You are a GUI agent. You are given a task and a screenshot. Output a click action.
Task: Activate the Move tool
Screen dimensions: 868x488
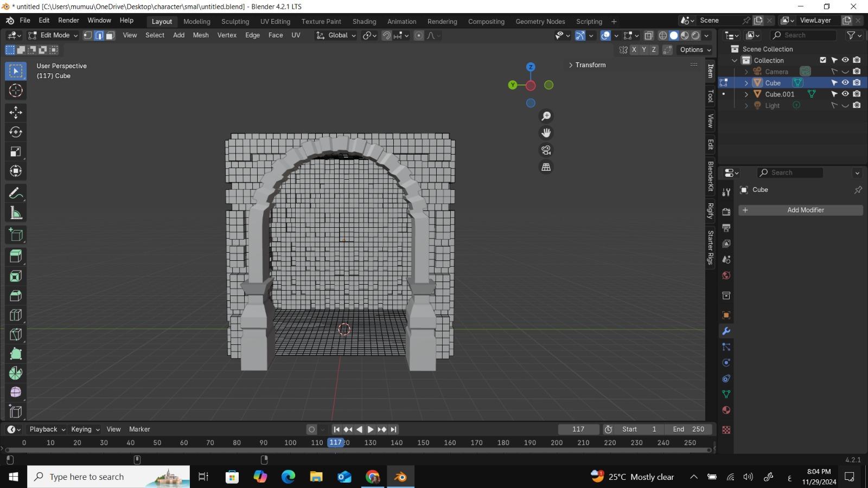click(16, 112)
